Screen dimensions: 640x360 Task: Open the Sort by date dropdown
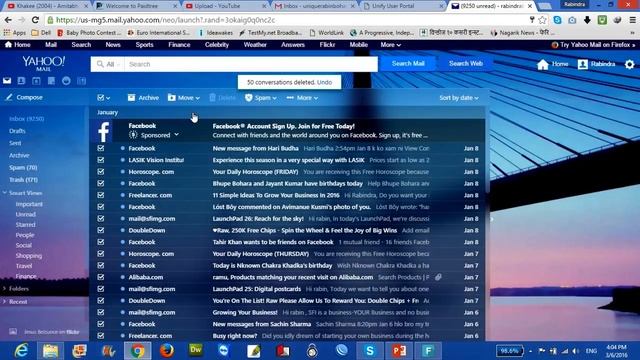459,98
